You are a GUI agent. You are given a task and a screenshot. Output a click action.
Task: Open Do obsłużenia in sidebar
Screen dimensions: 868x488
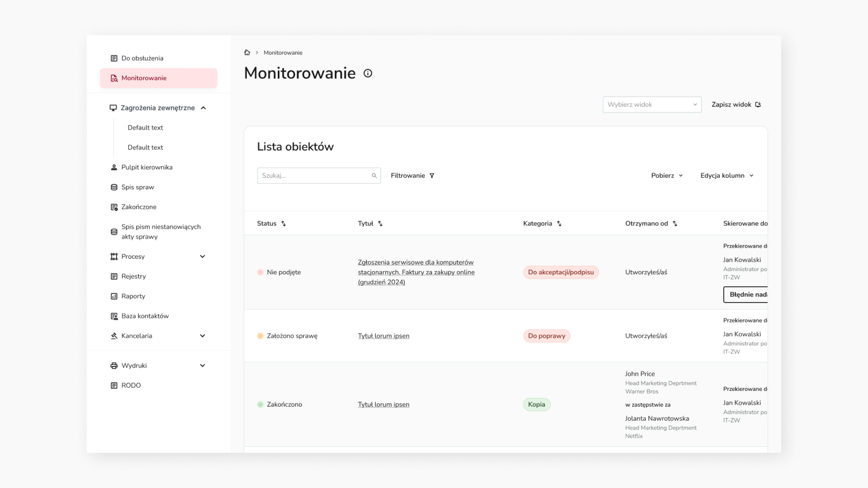pos(142,58)
